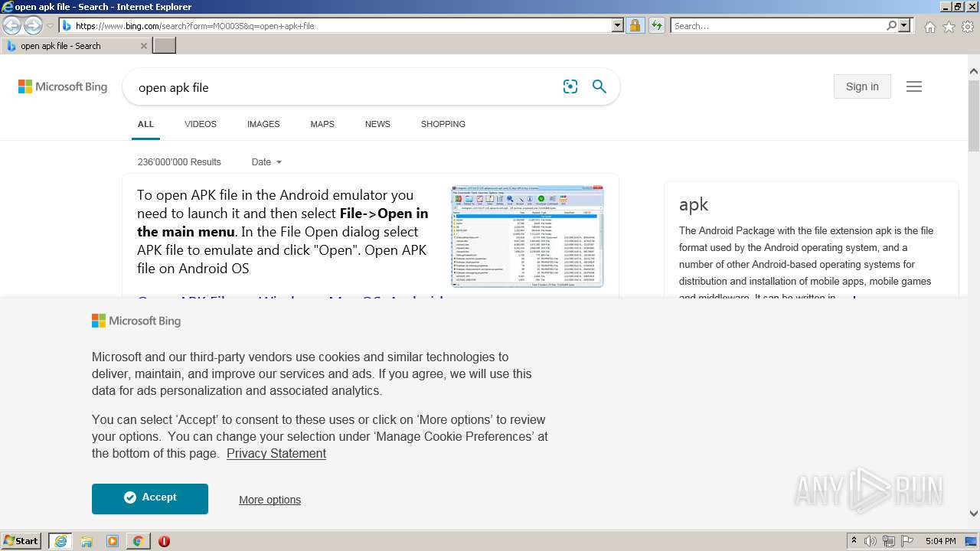The height and width of the screenshot is (551, 980).
Task: Click the Microsoft Bing logo in cookie banner
Action: [136, 321]
